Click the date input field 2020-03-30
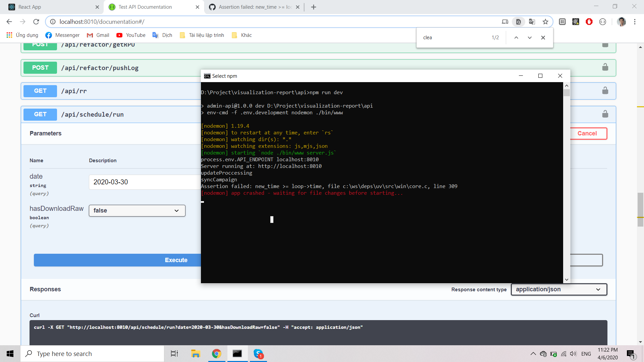The image size is (644, 362). [x=144, y=182]
